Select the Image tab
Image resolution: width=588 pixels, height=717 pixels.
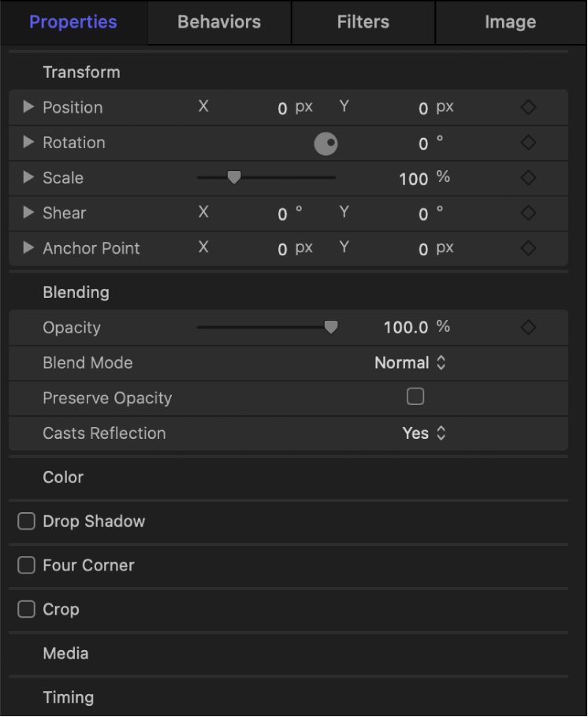click(510, 22)
